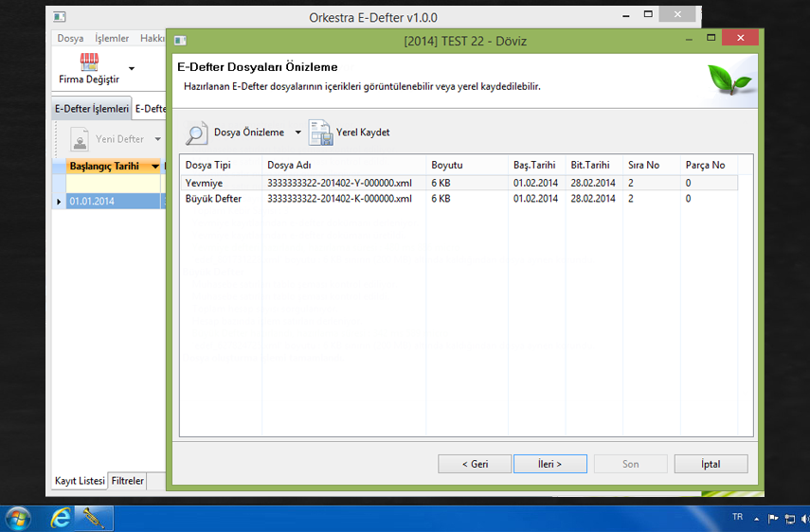This screenshot has height=532, width=810.
Task: Switch to the E-Defter İşlemleri tab
Action: tap(91, 109)
